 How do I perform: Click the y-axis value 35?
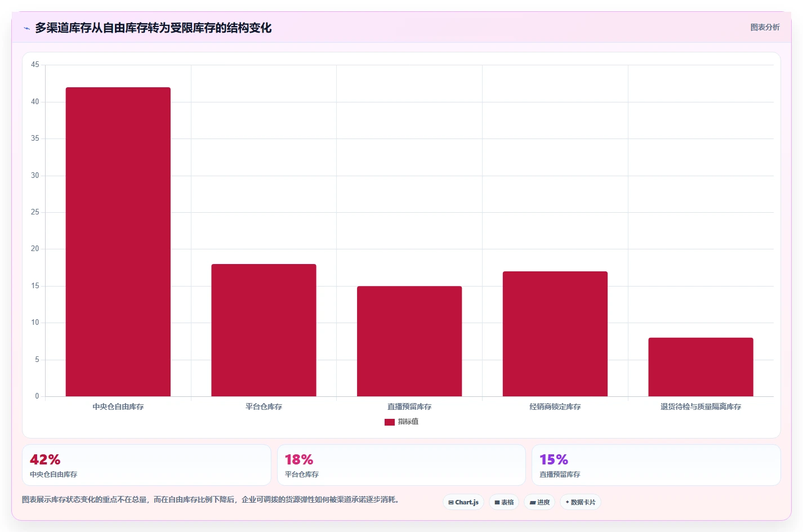pyautogui.click(x=35, y=138)
